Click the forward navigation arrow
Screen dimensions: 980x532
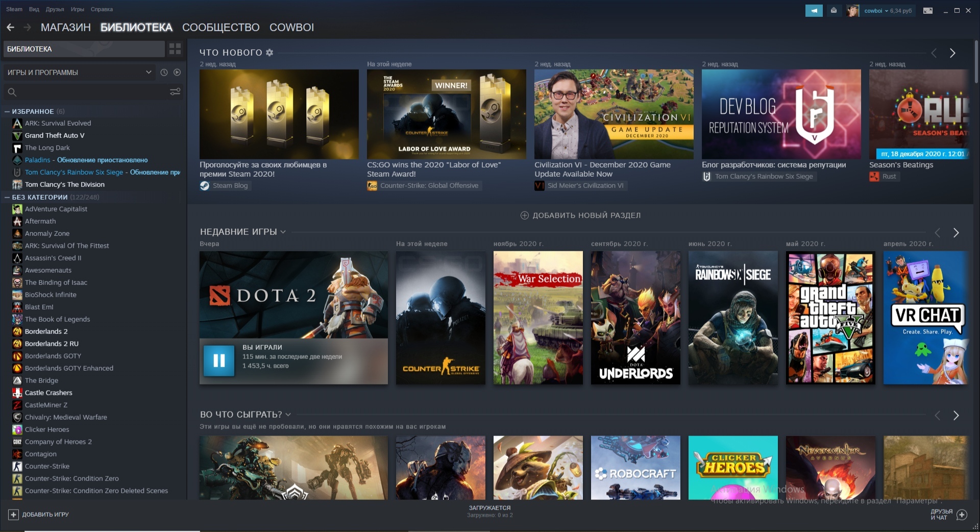28,28
